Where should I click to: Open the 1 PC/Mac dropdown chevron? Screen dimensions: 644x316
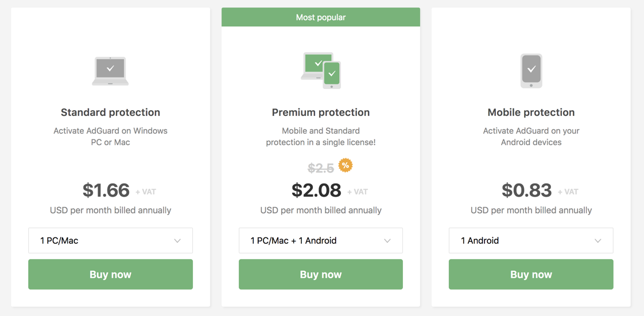pyautogui.click(x=177, y=241)
